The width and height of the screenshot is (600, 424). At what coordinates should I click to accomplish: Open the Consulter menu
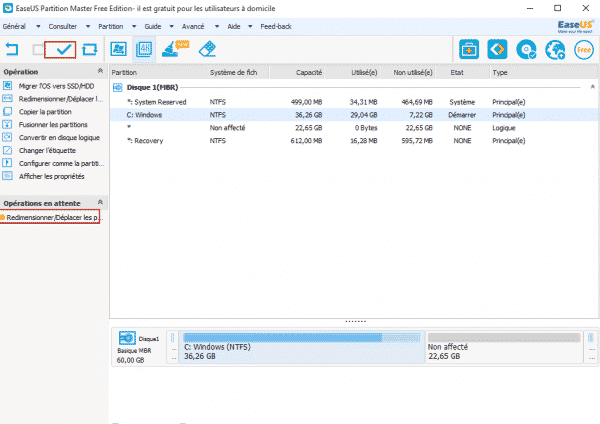[x=62, y=26]
